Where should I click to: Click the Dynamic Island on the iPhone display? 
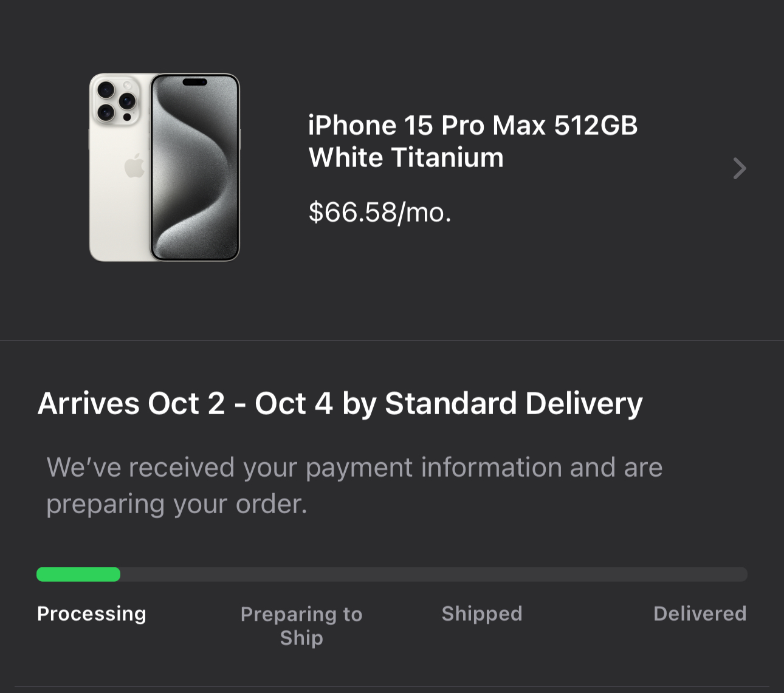click(x=194, y=82)
